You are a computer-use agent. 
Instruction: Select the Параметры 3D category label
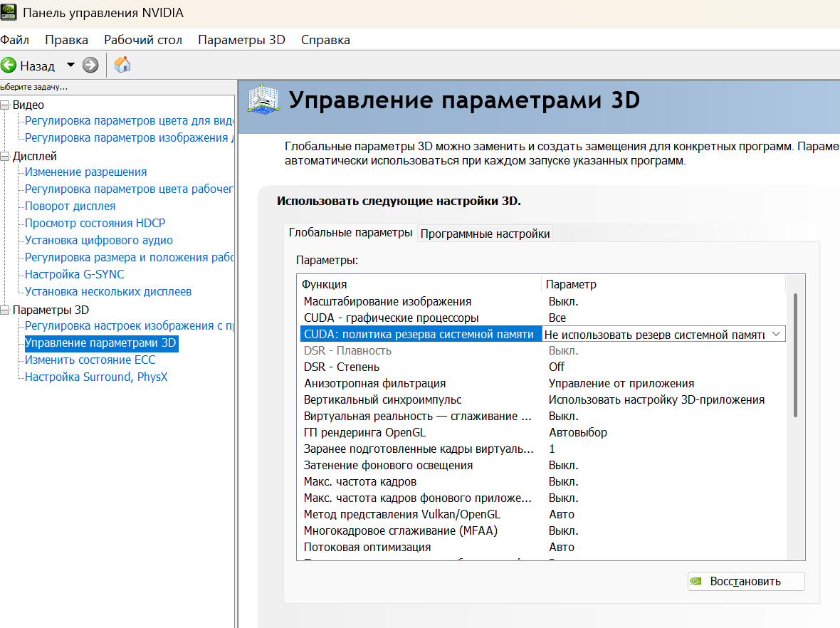click(x=51, y=310)
